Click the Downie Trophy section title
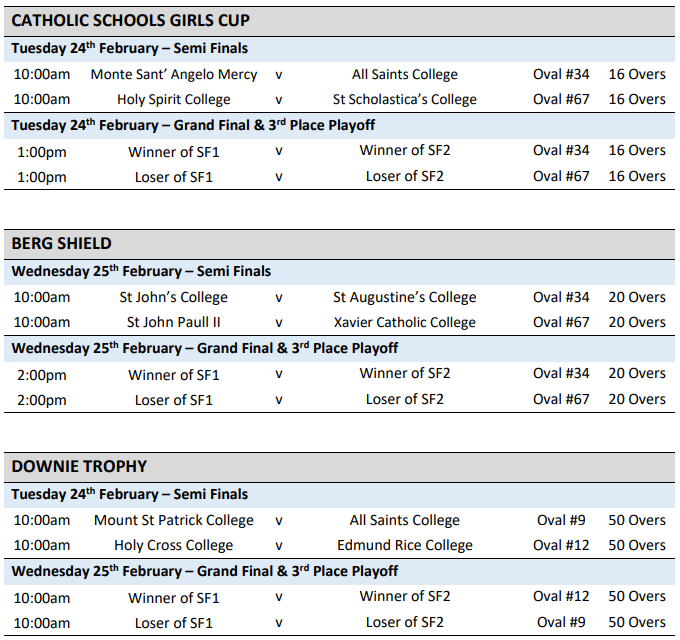This screenshot has width=680, height=640. (79, 467)
